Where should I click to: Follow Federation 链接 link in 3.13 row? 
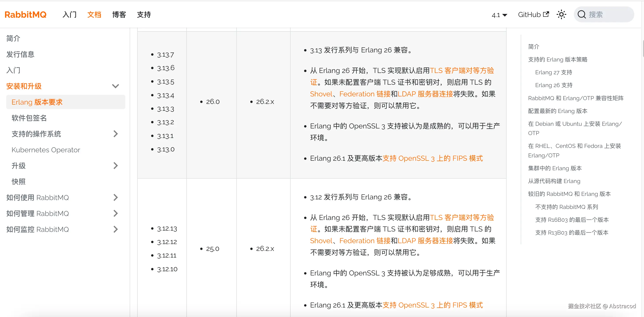pos(365,94)
